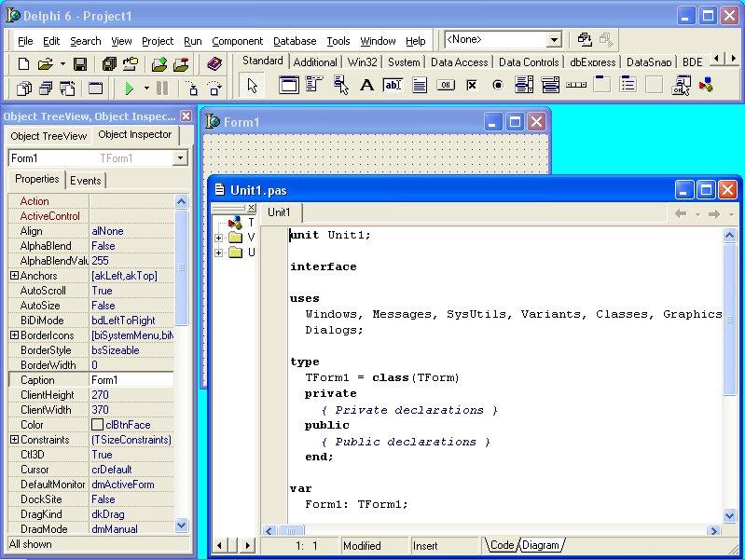The image size is (745, 560).
Task: Click Add file to project icon
Action: (x=159, y=63)
